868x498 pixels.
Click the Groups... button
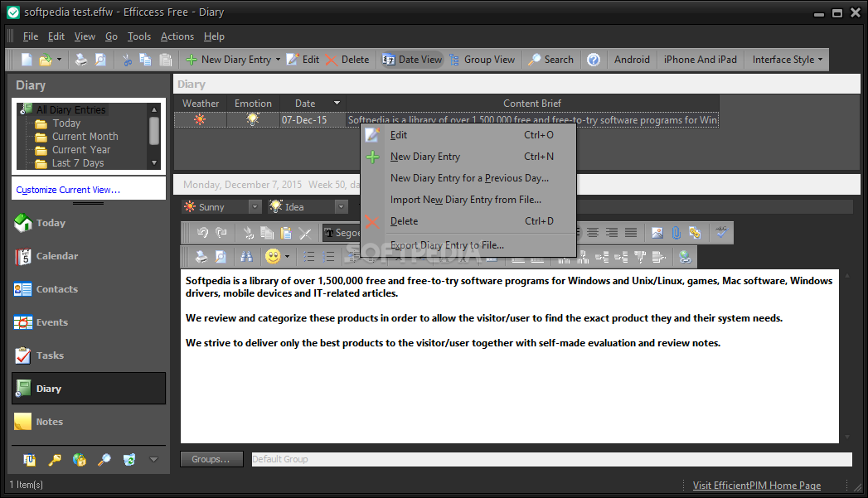[211, 459]
